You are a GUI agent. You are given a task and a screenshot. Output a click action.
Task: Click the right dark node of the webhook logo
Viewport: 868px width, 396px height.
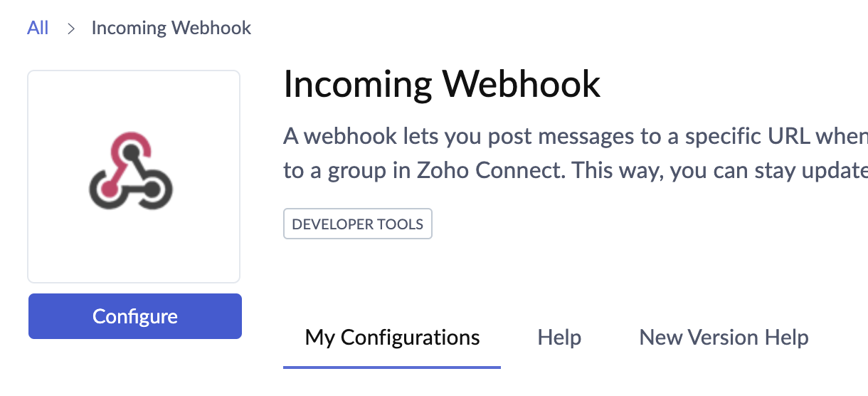pos(152,189)
